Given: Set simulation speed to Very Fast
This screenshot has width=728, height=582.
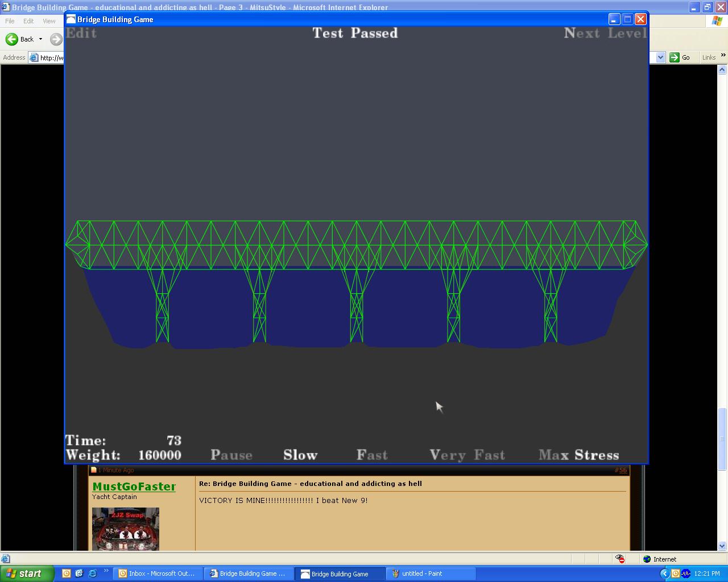Looking at the screenshot, I should point(467,455).
